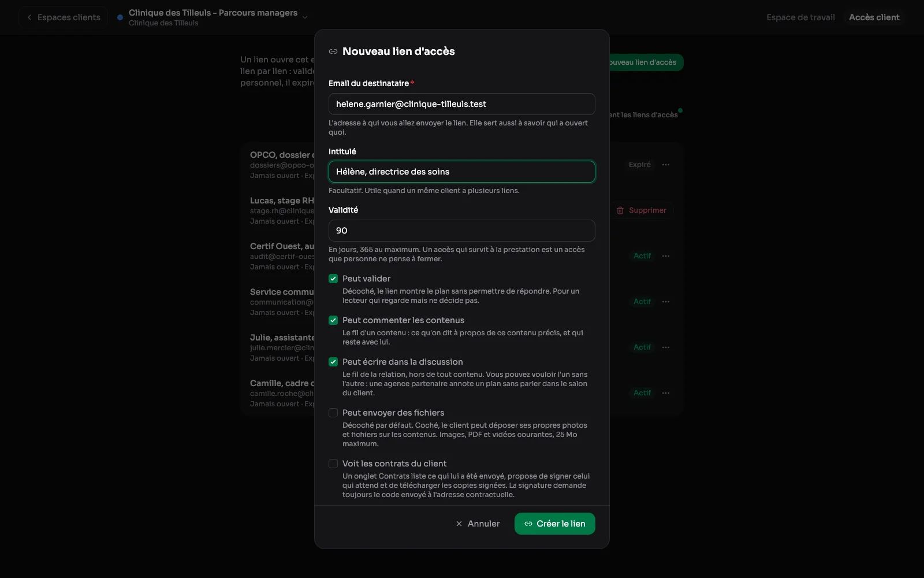Viewport: 924px width, 578px height.
Task: Cancel the dialog with Annuler
Action: (x=478, y=524)
